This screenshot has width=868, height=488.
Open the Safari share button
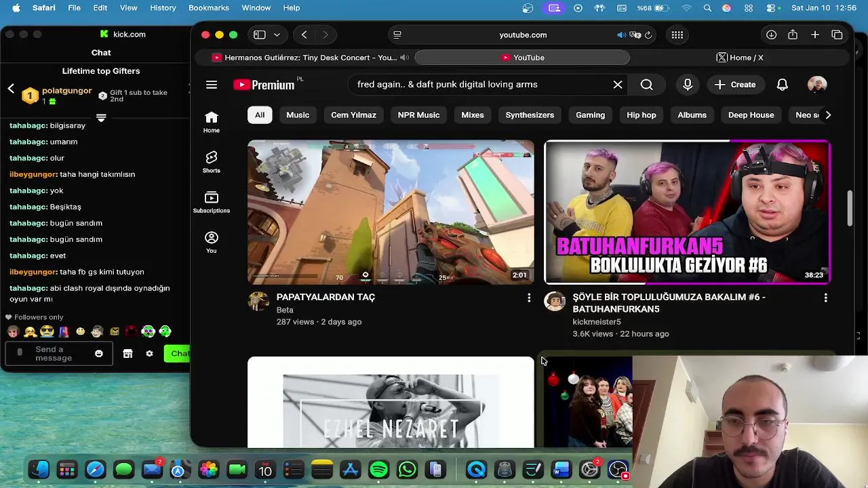[793, 35]
